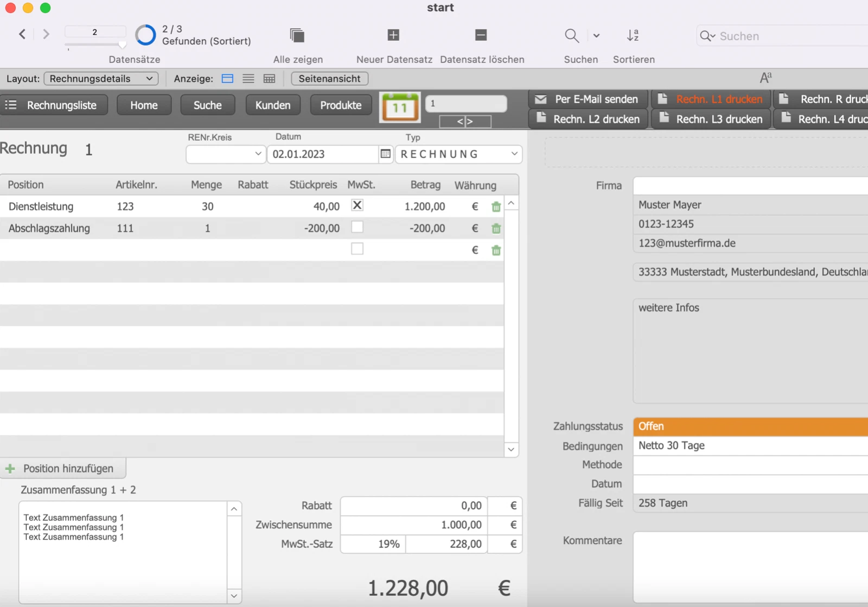Click the Datensatz löschen minus icon
Viewport: 868px width, 607px height.
481,36
